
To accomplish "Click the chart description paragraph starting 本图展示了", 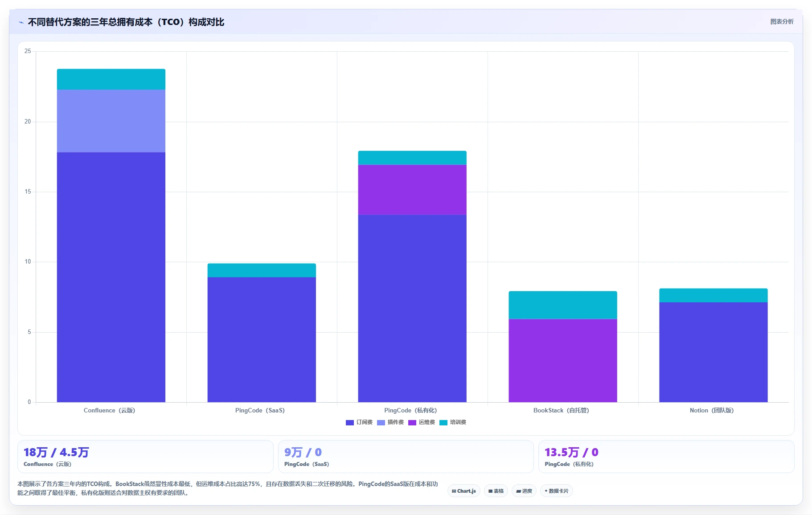I will [228, 488].
